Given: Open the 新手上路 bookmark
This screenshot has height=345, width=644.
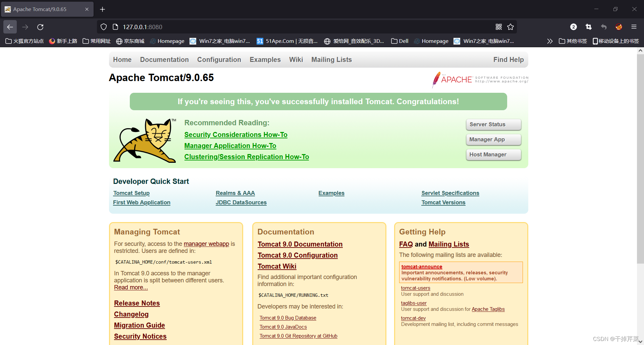Looking at the screenshot, I should tap(63, 41).
